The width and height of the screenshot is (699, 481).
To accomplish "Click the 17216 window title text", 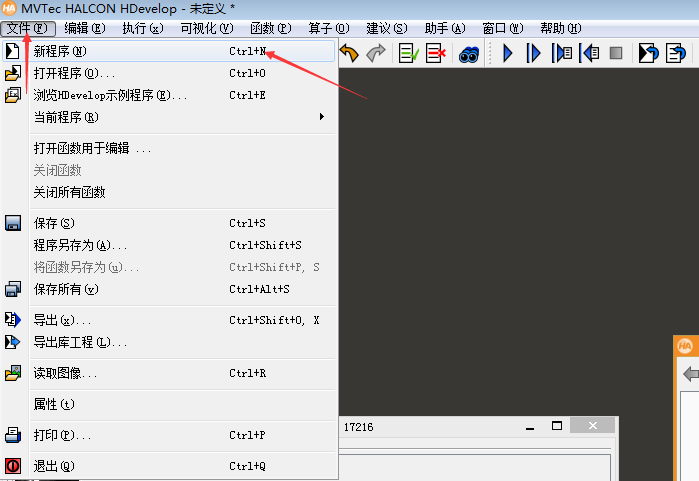I will coord(358,427).
